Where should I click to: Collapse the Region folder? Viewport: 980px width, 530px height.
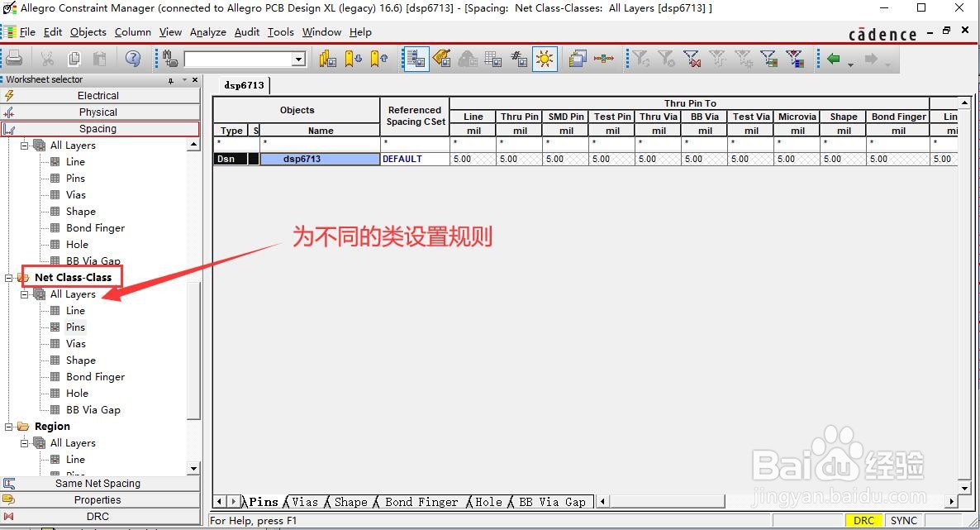[x=9, y=426]
